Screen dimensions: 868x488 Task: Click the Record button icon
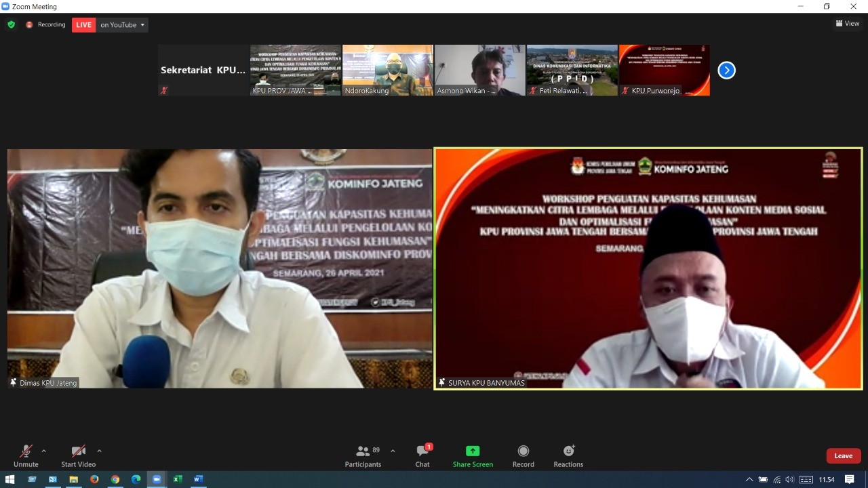523,451
